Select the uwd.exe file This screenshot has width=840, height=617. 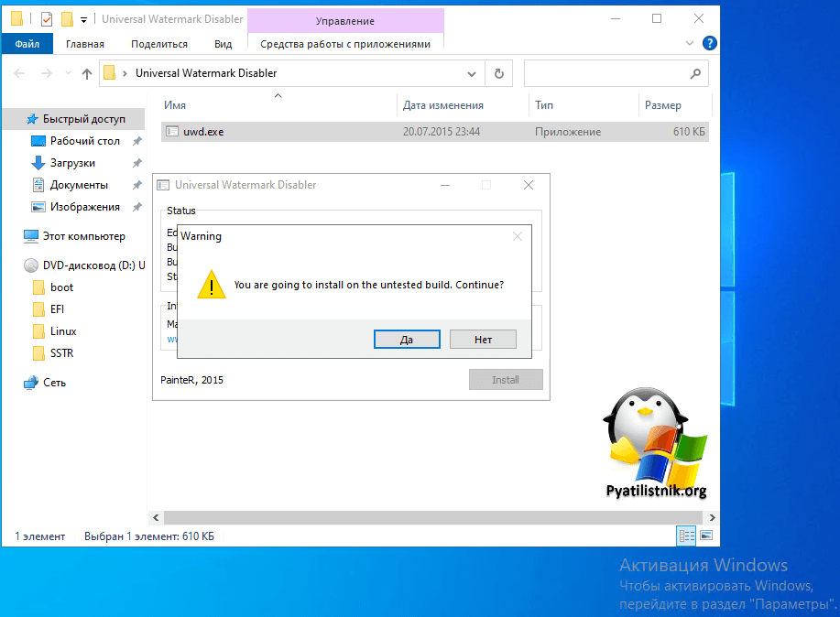[434, 132]
